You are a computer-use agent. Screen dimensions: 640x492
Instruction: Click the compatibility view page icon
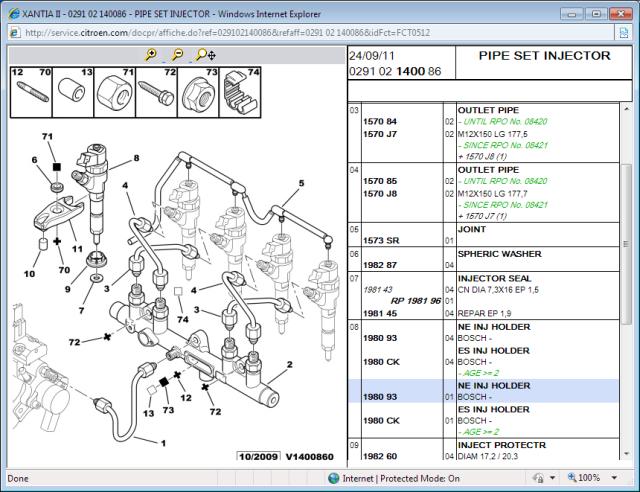coord(623,33)
